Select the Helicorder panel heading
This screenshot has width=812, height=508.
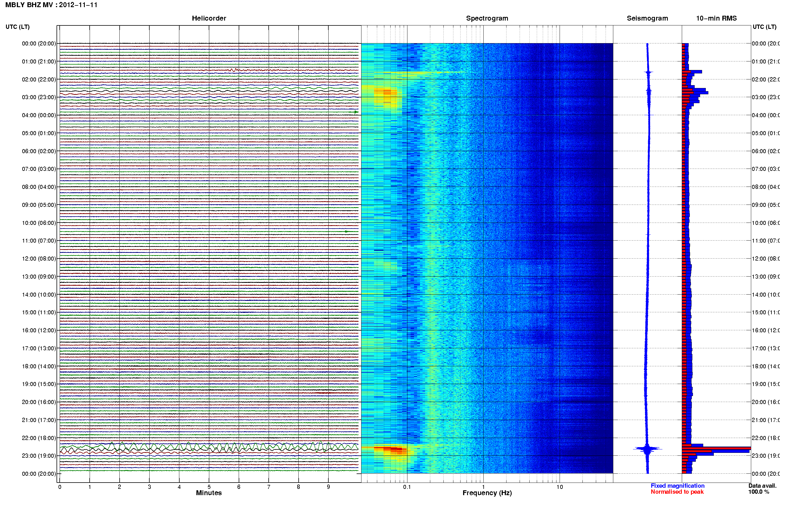pos(209,19)
